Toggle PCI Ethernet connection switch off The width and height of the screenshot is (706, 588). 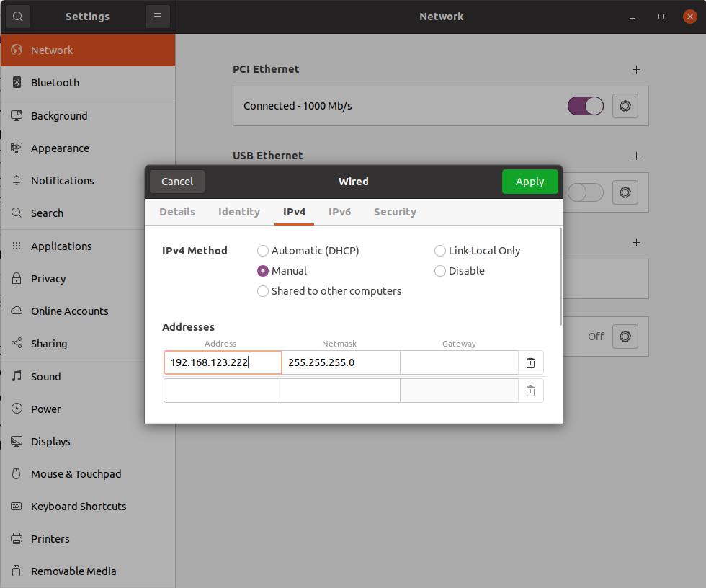coord(585,106)
